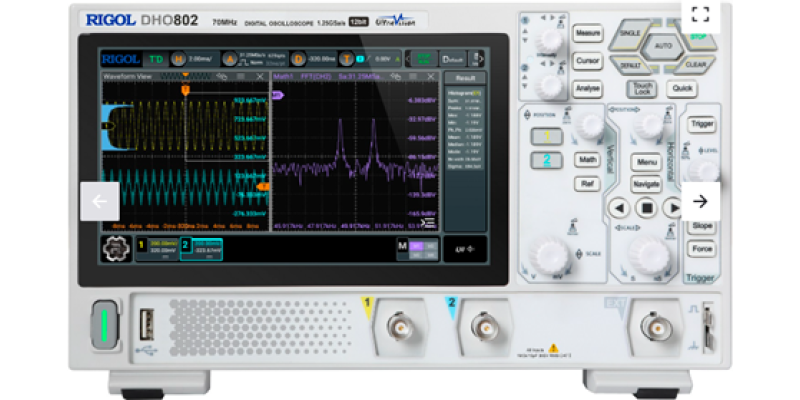Open fullscreen view of product image

point(700,14)
